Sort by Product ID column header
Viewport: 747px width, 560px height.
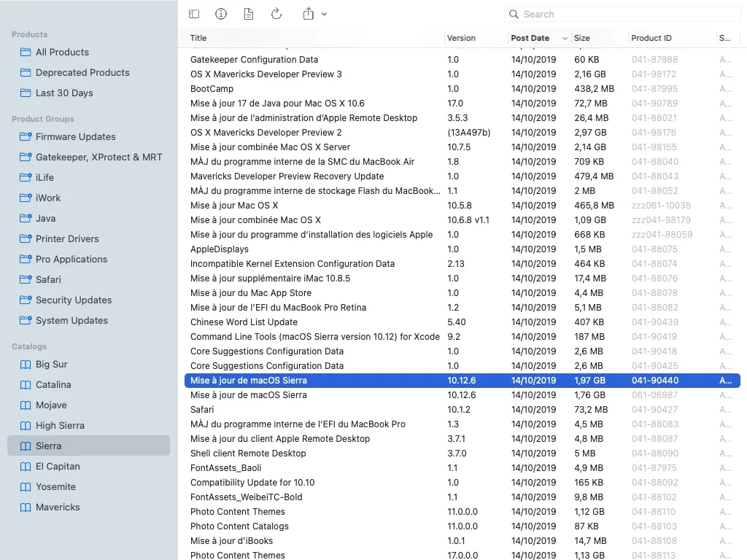[x=651, y=38]
